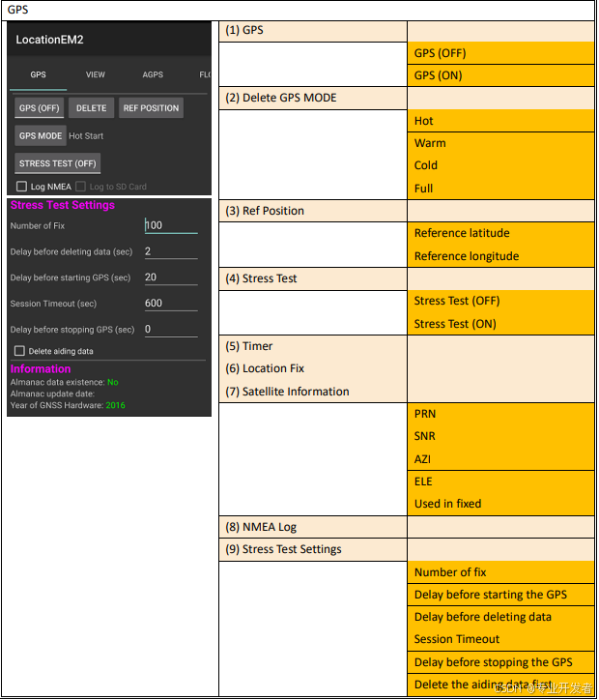Tap the GPS (OFF) button
Image resolution: width=599 pixels, height=700 pixels.
40,108
